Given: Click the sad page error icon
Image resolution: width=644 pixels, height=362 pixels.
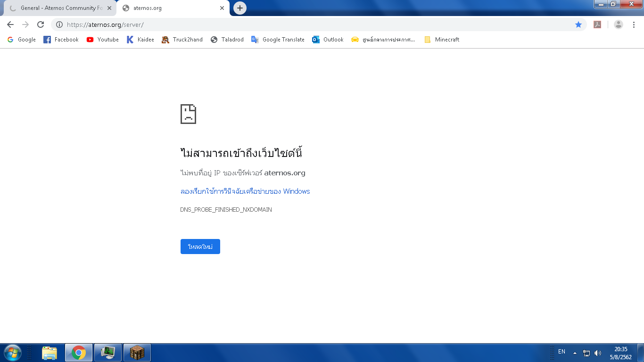Looking at the screenshot, I should pyautogui.click(x=188, y=114).
